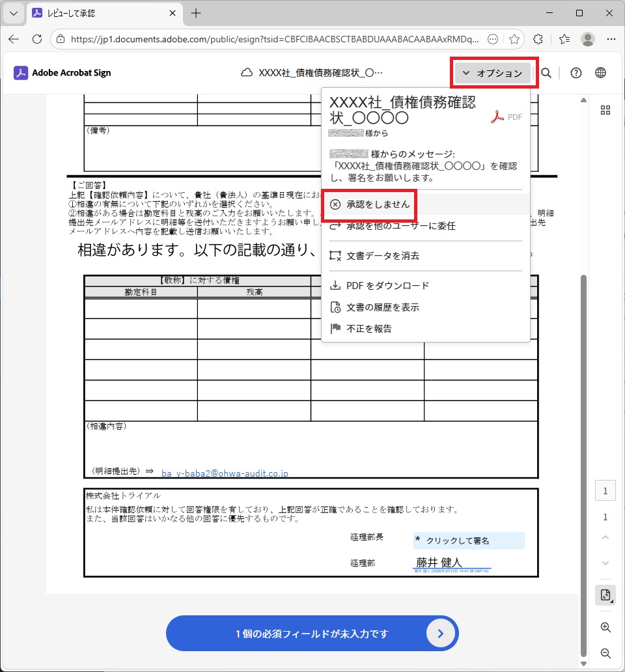Click the zoom out magnifier icon

(605, 653)
